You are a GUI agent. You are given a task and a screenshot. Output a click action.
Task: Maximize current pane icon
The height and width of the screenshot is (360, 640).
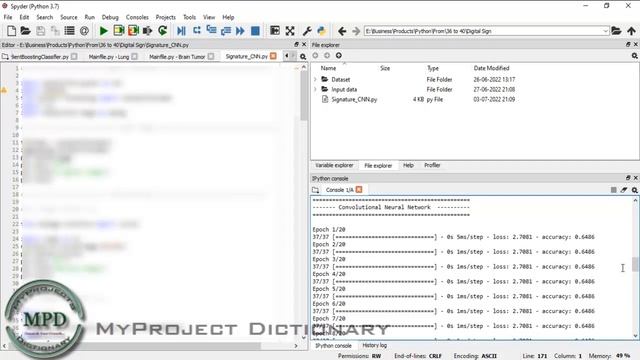(x=275, y=31)
